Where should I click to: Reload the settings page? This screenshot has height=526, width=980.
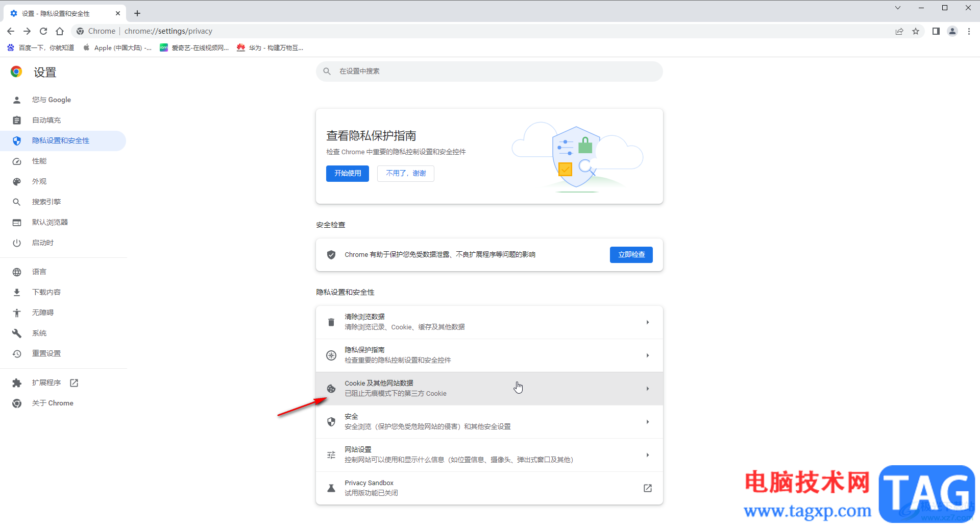pos(43,31)
